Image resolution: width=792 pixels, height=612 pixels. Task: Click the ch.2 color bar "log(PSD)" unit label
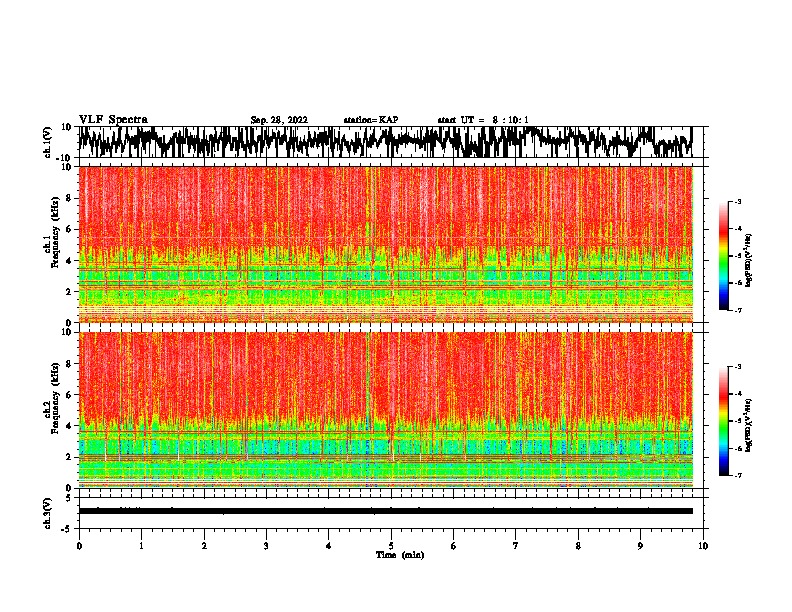coord(749,425)
